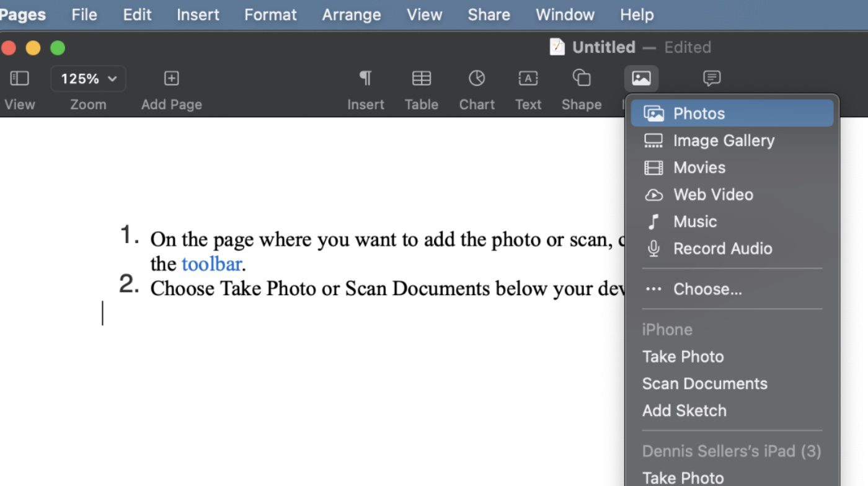The image size is (868, 486).
Task: Open the Insert paragraph icon menu
Action: pyautogui.click(x=365, y=79)
